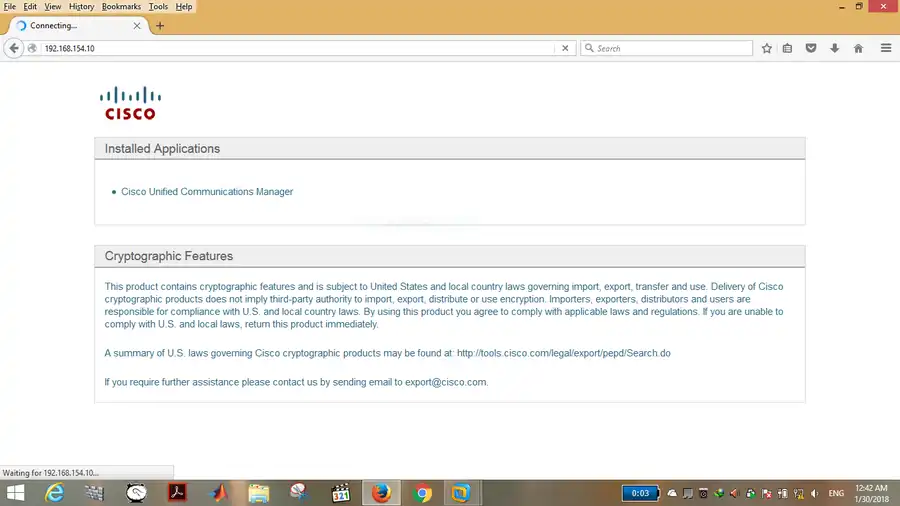Switch input language via ENG indicator
The width and height of the screenshot is (900, 506).
[836, 493]
